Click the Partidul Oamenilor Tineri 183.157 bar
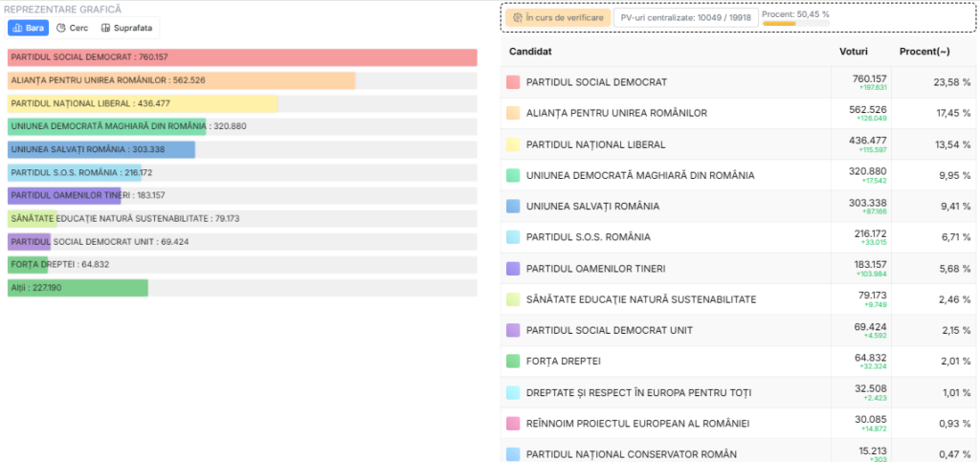This screenshot has height=462, width=980. (64, 195)
